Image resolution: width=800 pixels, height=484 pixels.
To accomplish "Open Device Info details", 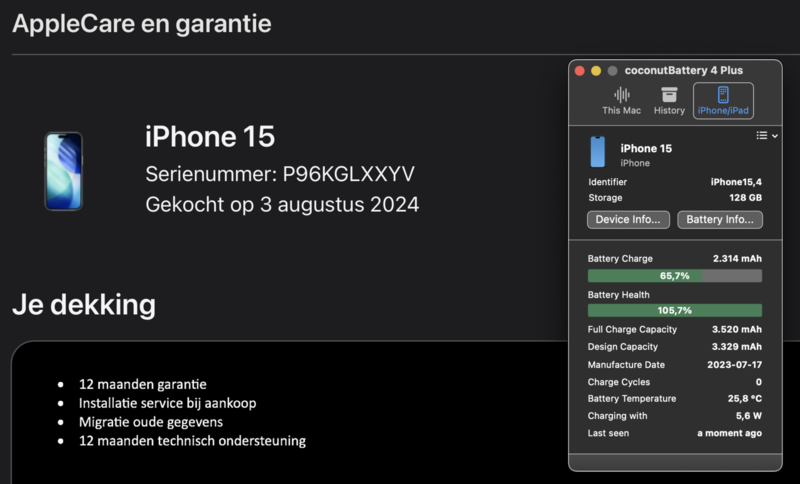I will (627, 219).
